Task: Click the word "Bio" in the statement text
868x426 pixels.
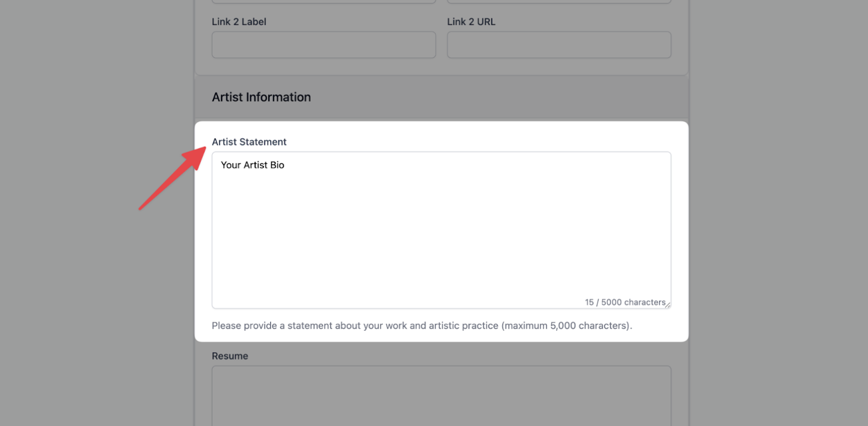Action: tap(277, 165)
